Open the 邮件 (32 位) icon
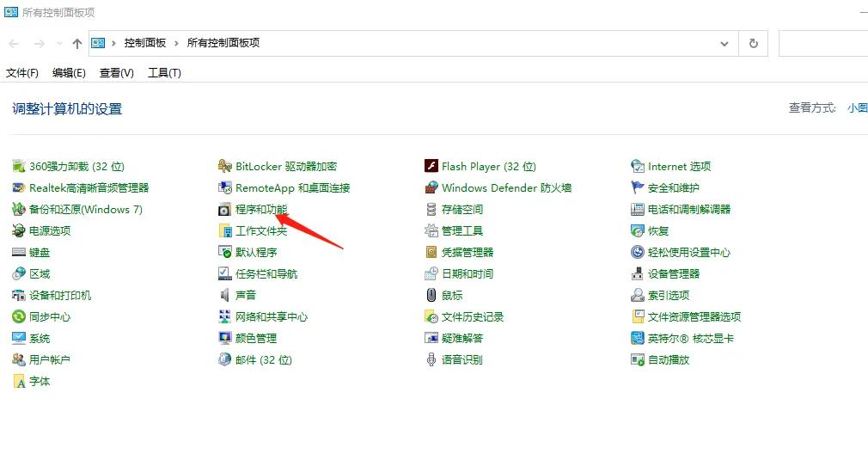 [x=225, y=359]
